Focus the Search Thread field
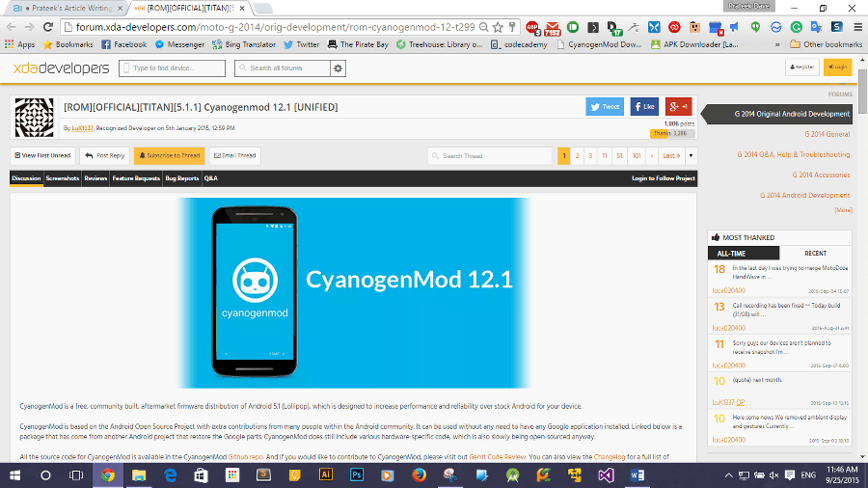 [490, 156]
